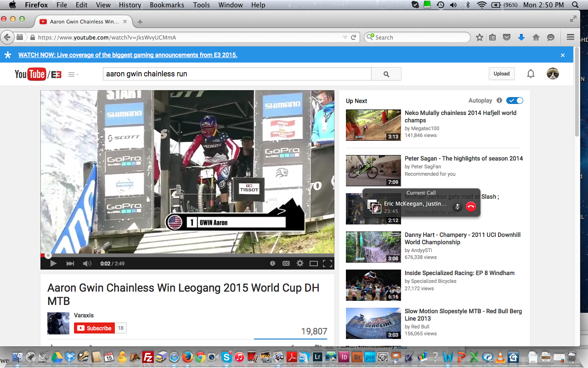Go to Firefox home page
588x368 pixels.
tap(536, 38)
